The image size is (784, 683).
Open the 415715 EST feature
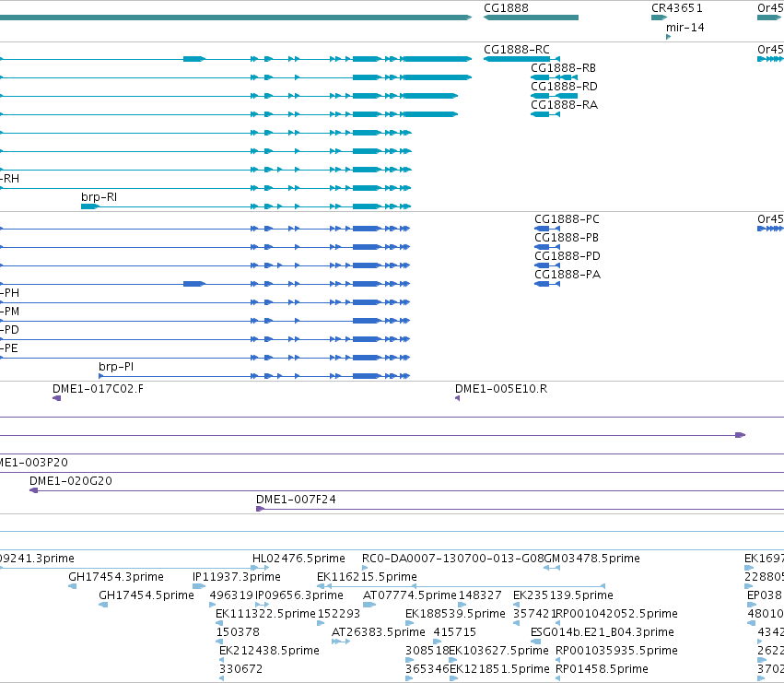tap(438, 642)
